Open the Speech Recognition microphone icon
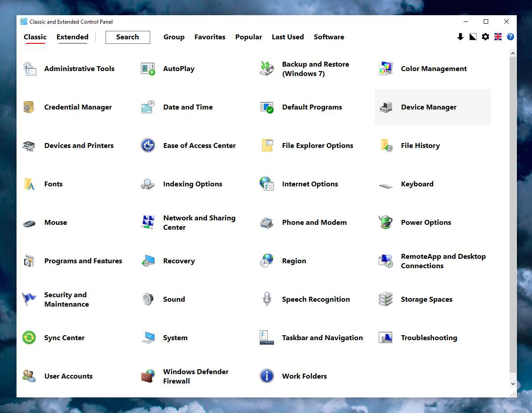 (x=267, y=299)
